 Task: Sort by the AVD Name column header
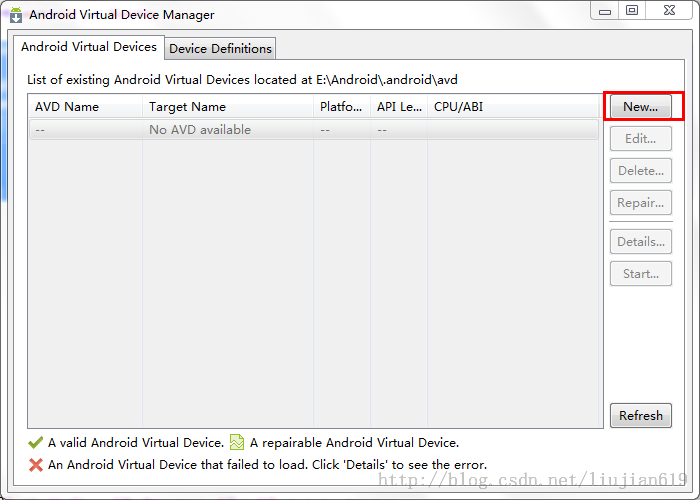[85, 107]
